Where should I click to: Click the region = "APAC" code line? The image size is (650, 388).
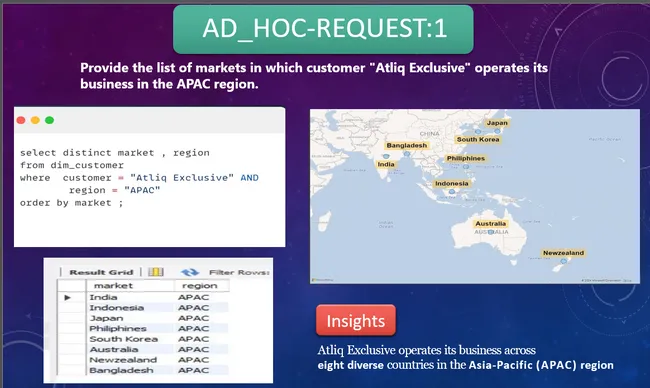[114, 190]
